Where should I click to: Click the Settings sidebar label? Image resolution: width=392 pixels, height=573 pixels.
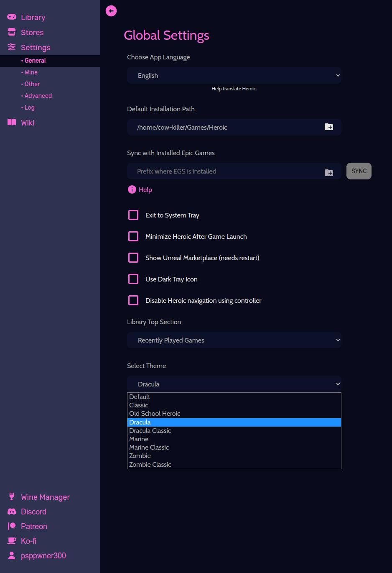(x=36, y=47)
